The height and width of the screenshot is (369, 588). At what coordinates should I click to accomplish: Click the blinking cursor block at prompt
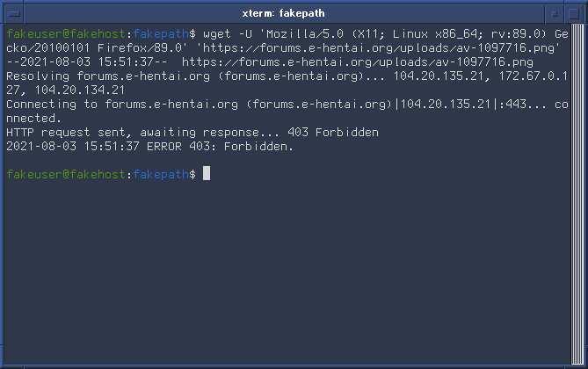point(207,173)
